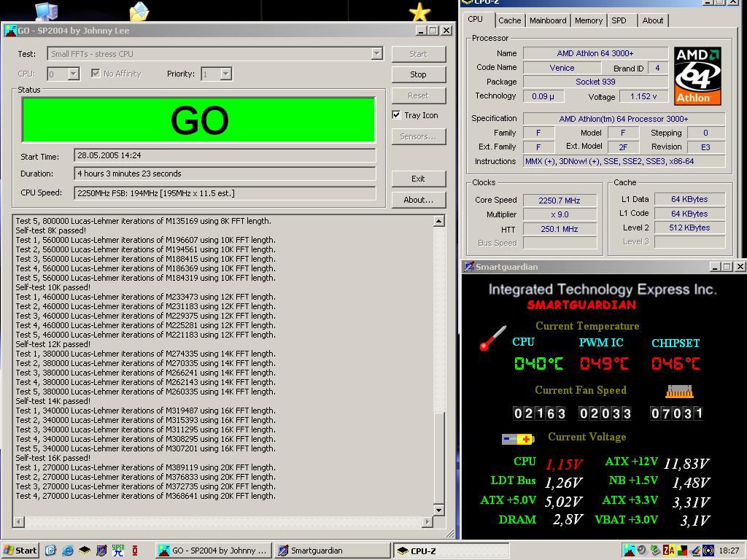The height and width of the screenshot is (560, 747).
Task: Click the ZoneAlarm ZA tray icon
Action: tap(669, 551)
